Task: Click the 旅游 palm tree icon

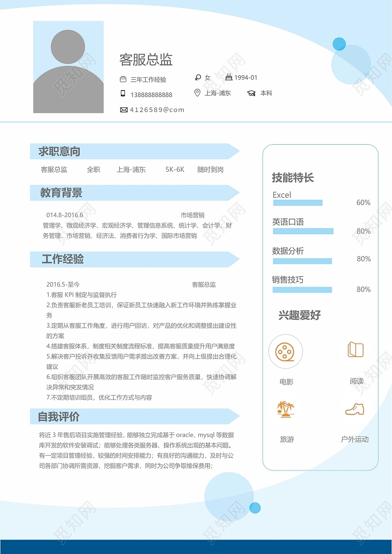Action: pyautogui.click(x=285, y=408)
